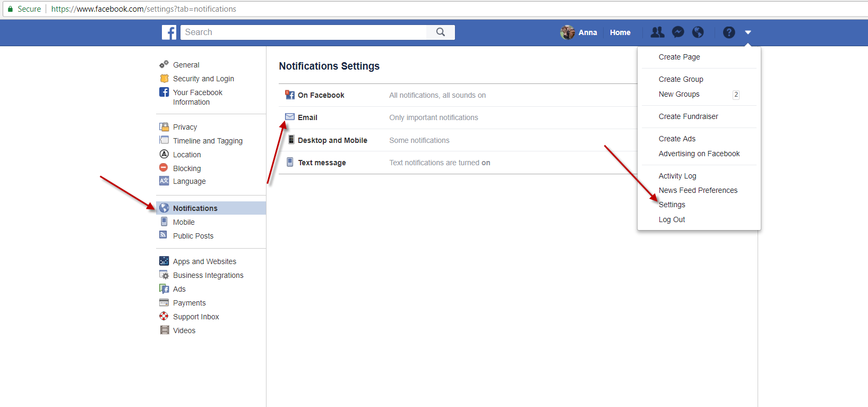Open News Feed Preferences menu item

[x=698, y=190]
